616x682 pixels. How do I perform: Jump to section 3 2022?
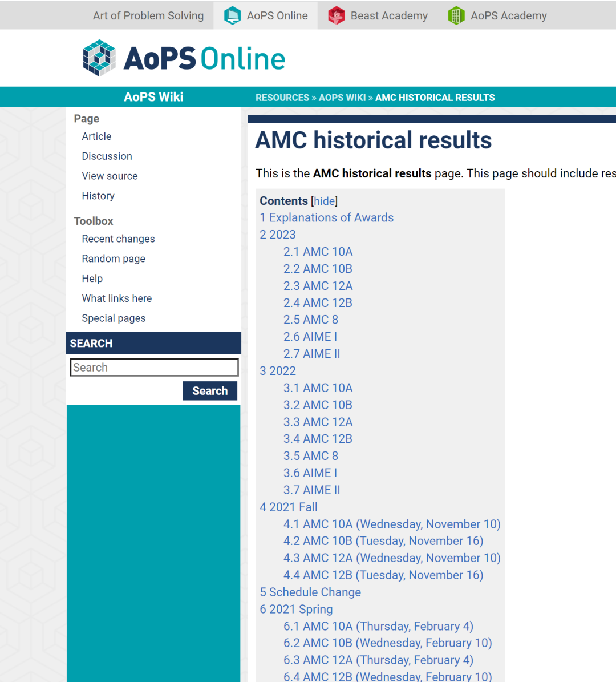click(277, 370)
